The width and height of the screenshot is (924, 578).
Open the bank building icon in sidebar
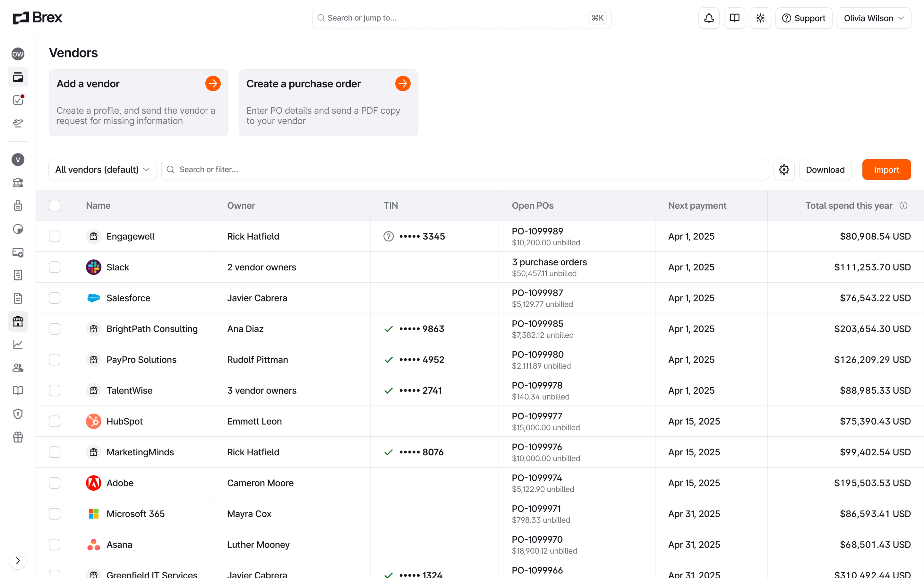18,183
